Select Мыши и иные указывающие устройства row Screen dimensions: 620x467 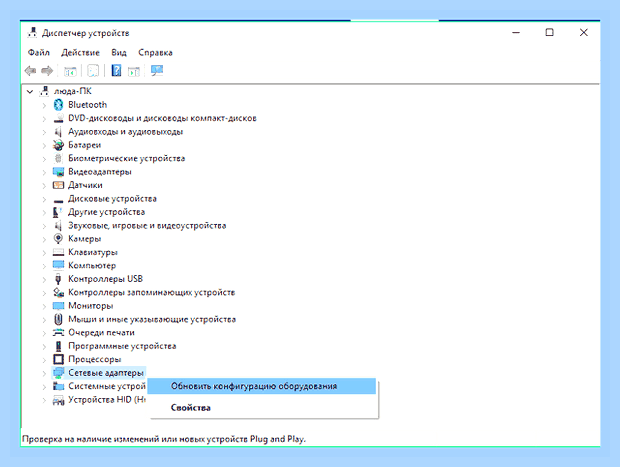(x=152, y=319)
